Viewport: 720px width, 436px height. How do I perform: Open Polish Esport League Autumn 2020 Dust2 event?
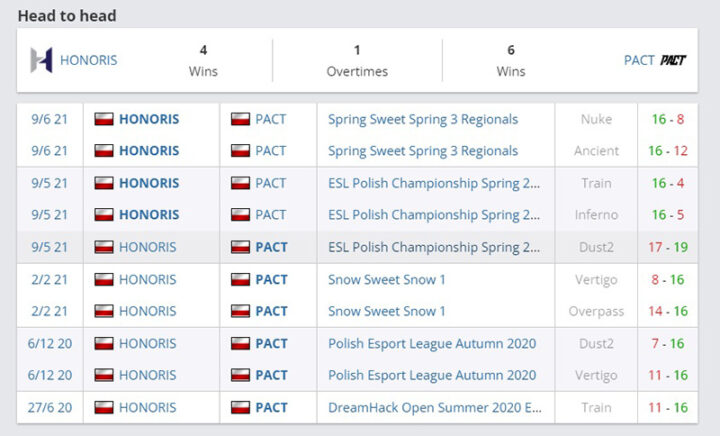[432, 343]
